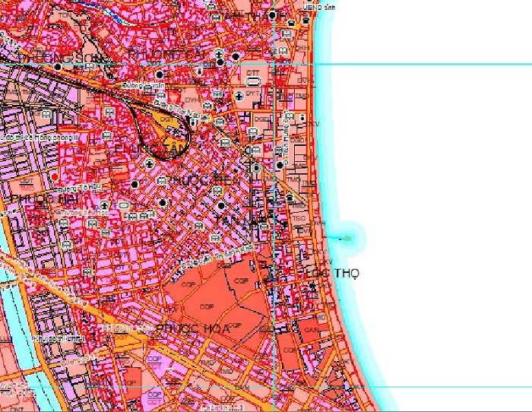This screenshot has width=532, height=412.
Task: Select the PHƯỚC TIẾN ward label
Action: point(204,180)
